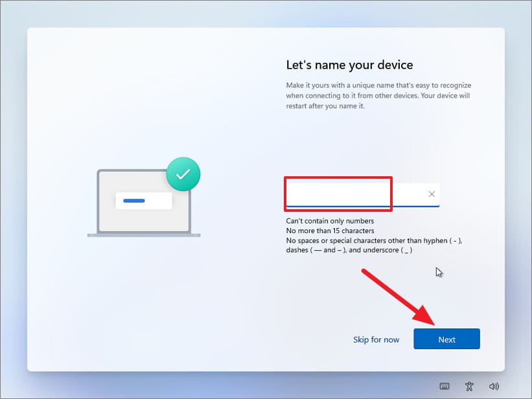The image size is (532, 399).
Task: Clear the device name with the X icon
Action: click(x=432, y=194)
